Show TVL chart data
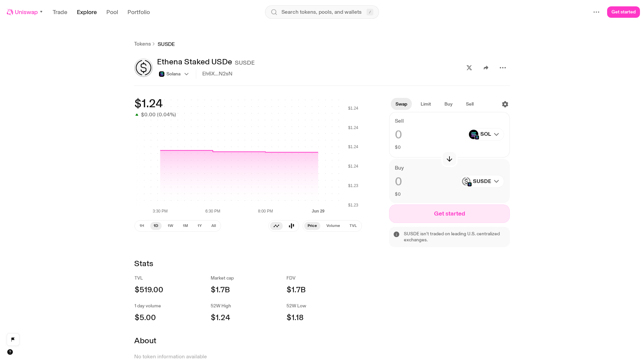644x362 pixels. pos(353,226)
